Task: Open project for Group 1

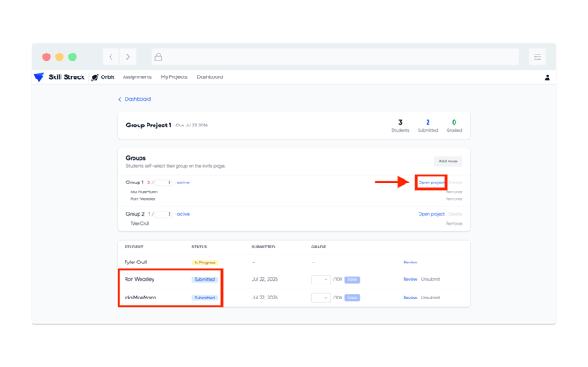Action: click(431, 183)
